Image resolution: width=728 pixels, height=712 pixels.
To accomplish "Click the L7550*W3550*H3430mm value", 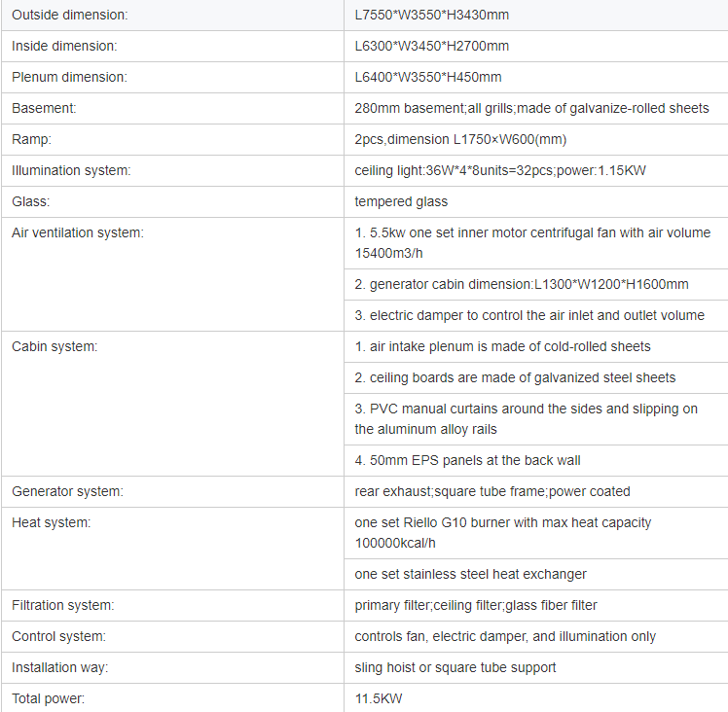I will coord(431,15).
